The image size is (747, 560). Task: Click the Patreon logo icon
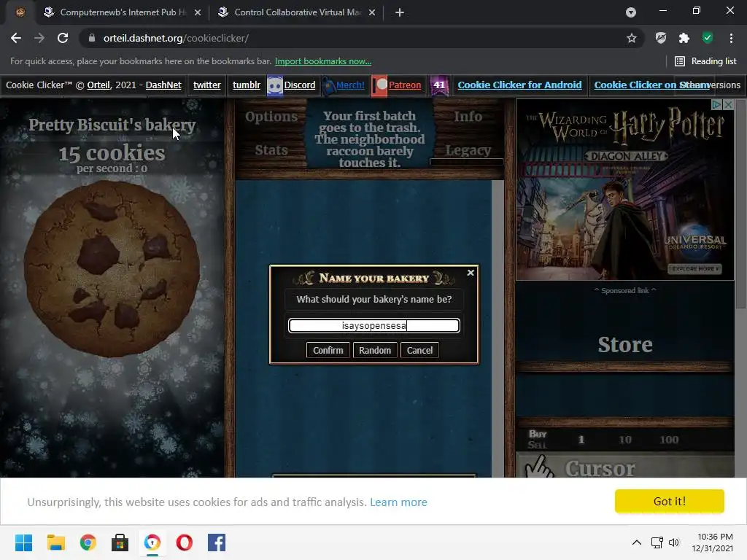click(x=379, y=86)
